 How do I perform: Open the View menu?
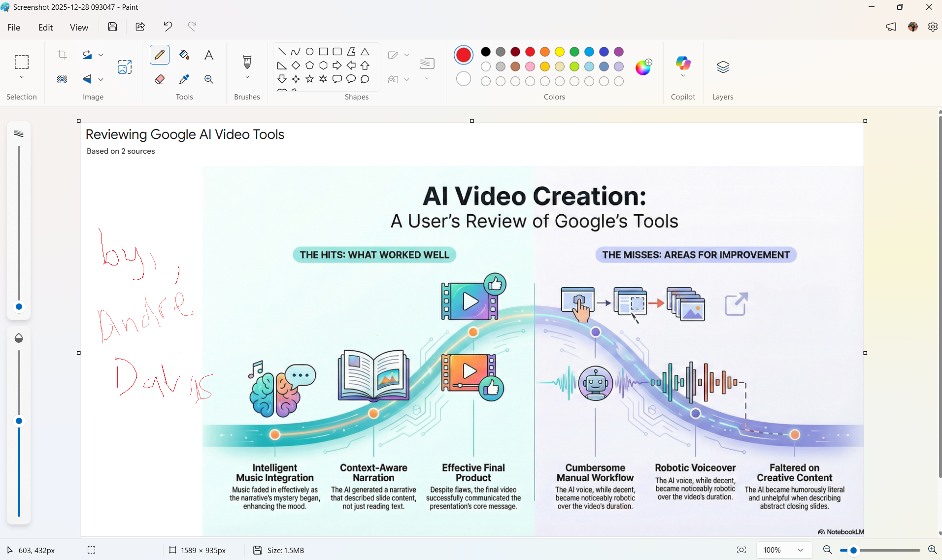(79, 28)
